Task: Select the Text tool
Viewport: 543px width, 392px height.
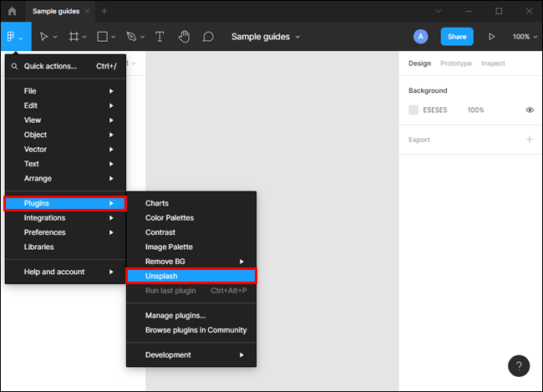Action: pos(160,37)
